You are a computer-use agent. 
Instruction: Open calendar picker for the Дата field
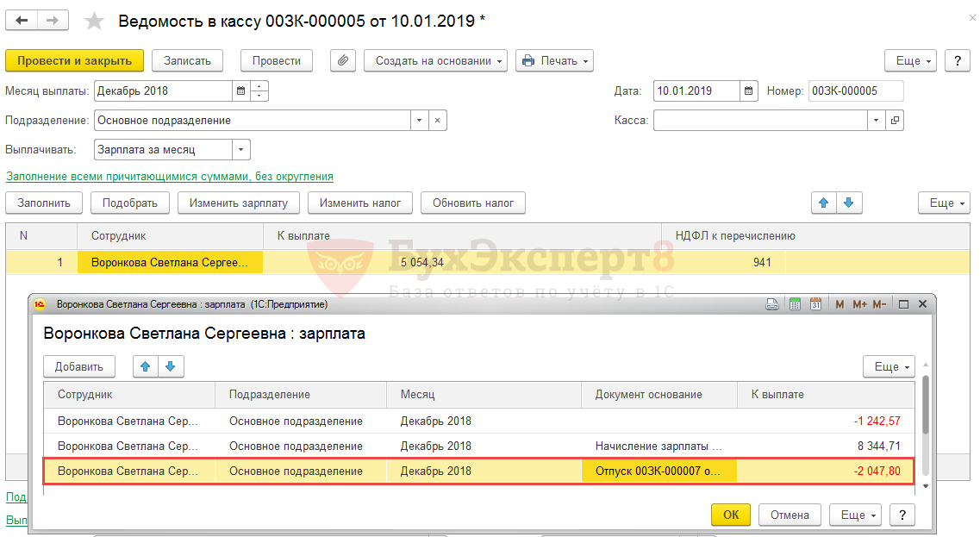pos(748,91)
